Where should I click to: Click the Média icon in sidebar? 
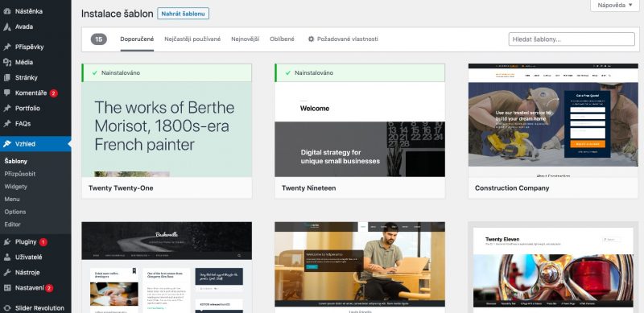[7, 62]
